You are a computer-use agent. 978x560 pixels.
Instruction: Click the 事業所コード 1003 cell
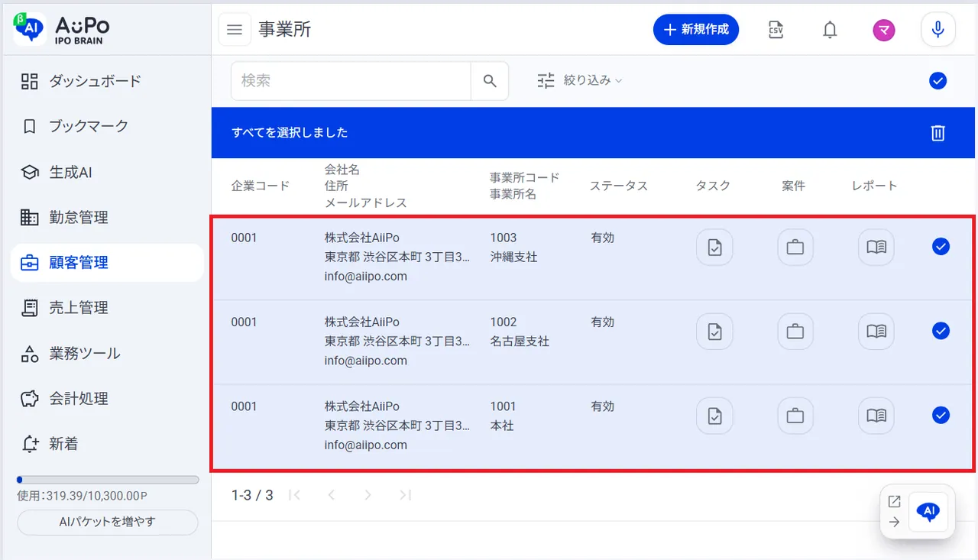[504, 238]
